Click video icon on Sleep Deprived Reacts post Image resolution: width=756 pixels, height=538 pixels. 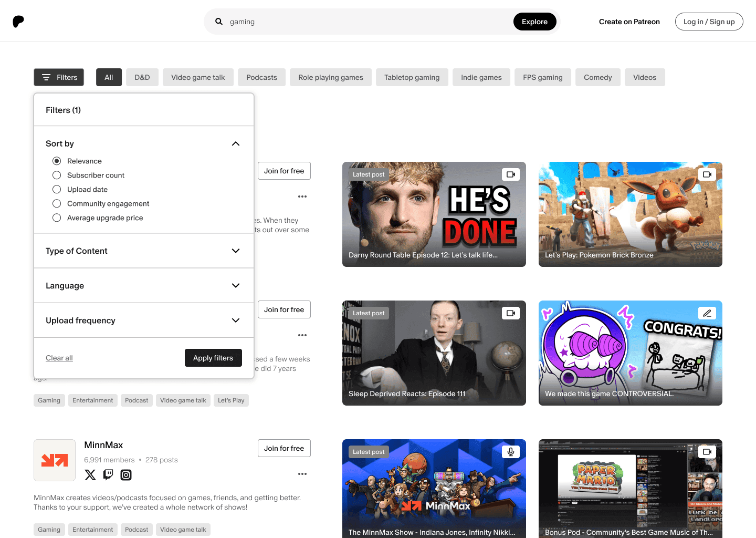[511, 313]
